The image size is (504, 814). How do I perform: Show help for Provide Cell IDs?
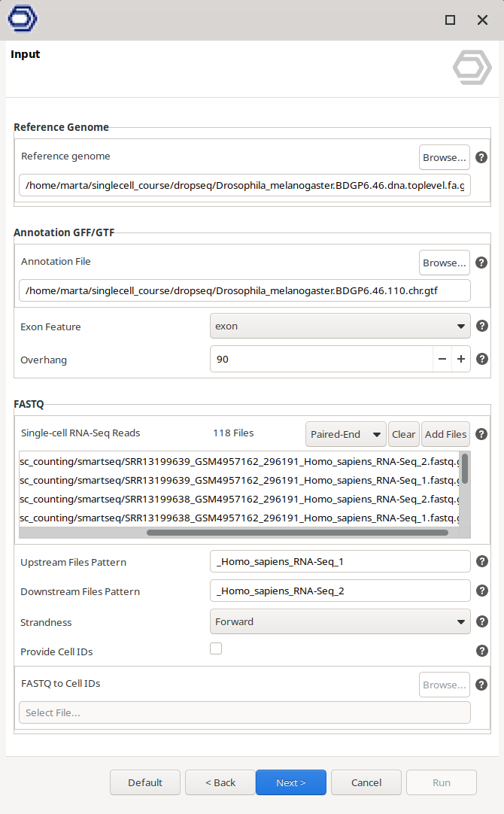coord(481,651)
